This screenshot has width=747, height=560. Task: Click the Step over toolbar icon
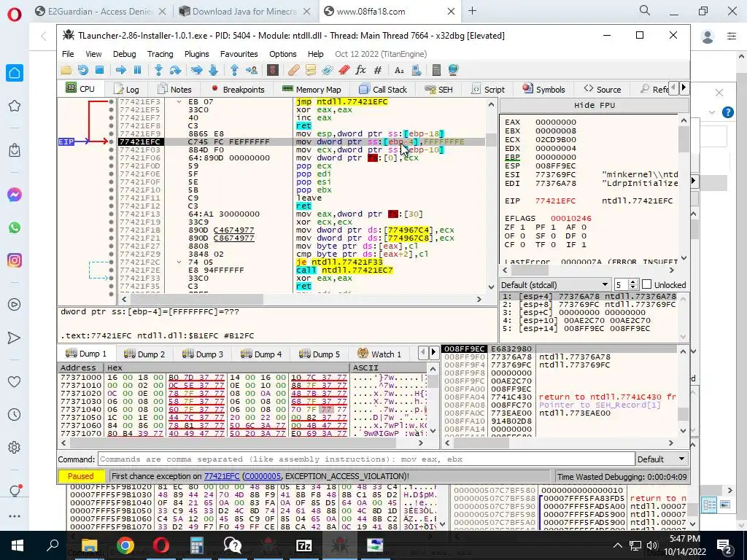click(175, 71)
